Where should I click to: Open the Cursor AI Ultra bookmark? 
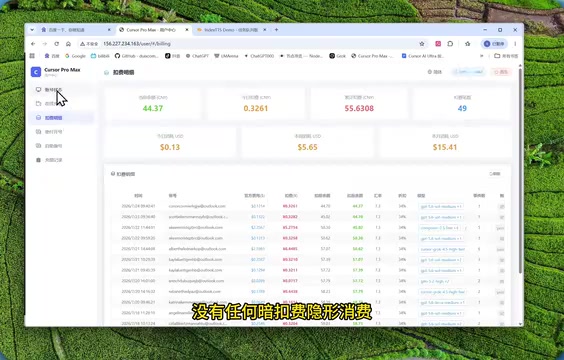tap(423, 56)
